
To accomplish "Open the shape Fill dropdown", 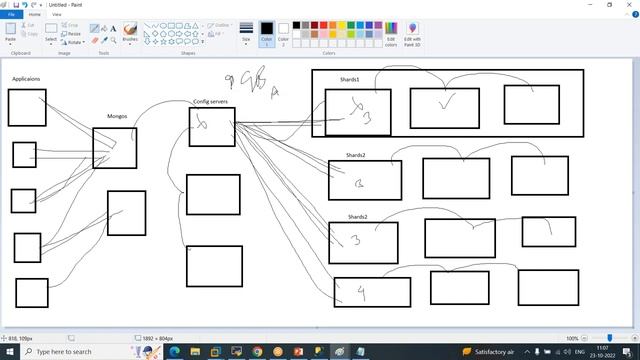I will click(216, 34).
